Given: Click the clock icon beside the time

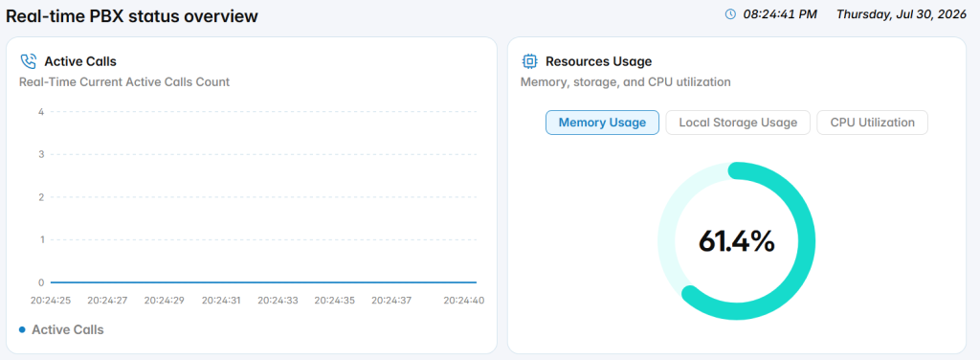Looking at the screenshot, I should (730, 14).
